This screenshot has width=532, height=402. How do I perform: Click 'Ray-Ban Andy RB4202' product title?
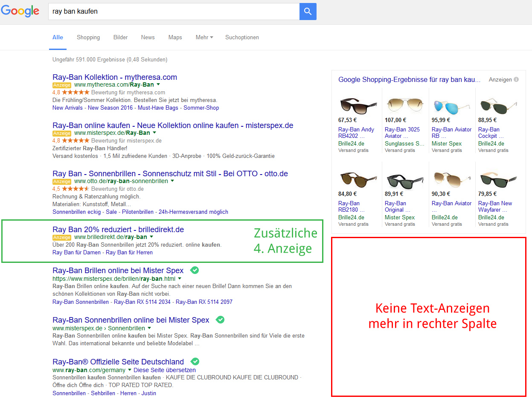[356, 133]
